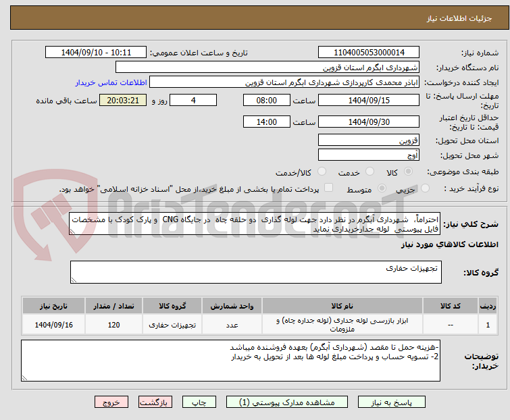
Task: Click the پاسخ به نیاز button
Action: click(x=392, y=402)
